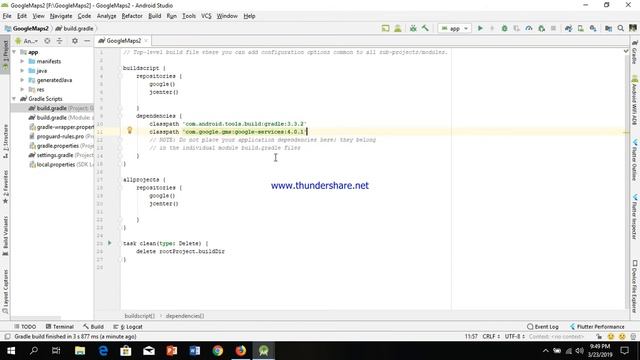Click the tool window toggle in status bar corner

coord(7,337)
